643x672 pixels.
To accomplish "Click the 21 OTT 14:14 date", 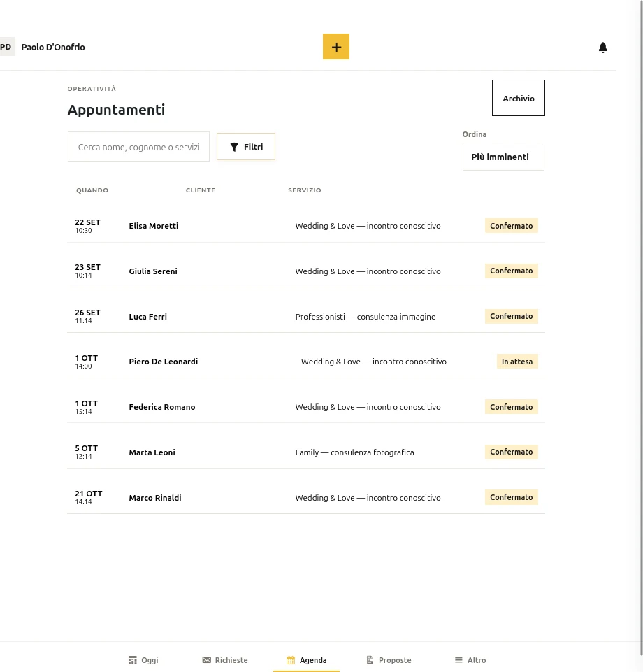I will coord(88,498).
